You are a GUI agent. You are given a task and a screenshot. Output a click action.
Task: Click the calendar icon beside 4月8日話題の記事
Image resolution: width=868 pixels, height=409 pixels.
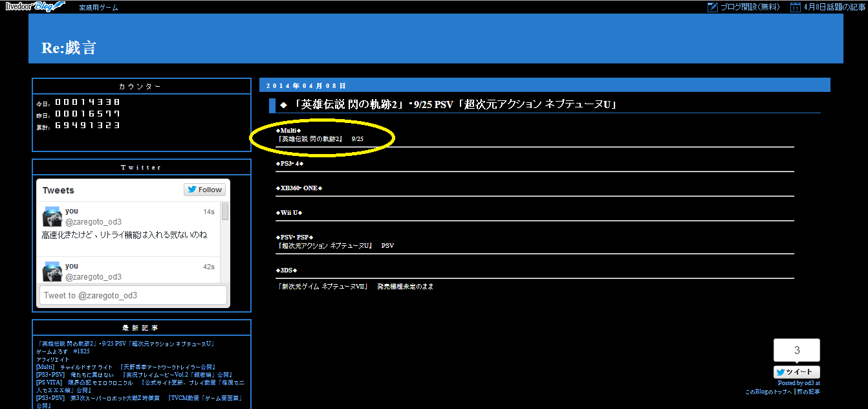pyautogui.click(x=795, y=7)
